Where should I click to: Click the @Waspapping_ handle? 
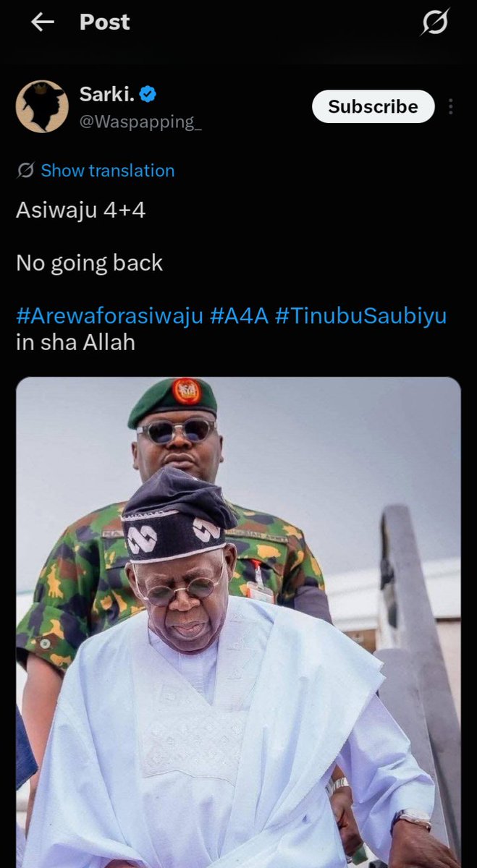140,122
